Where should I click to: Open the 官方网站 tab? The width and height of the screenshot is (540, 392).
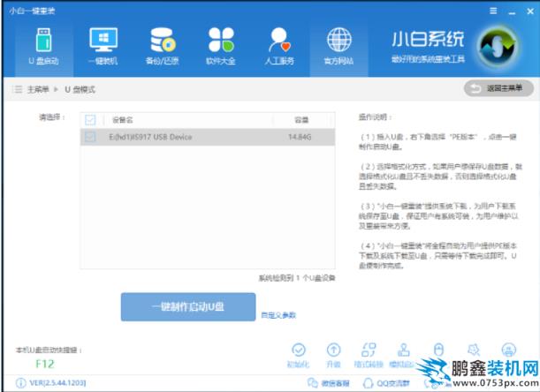(x=338, y=48)
